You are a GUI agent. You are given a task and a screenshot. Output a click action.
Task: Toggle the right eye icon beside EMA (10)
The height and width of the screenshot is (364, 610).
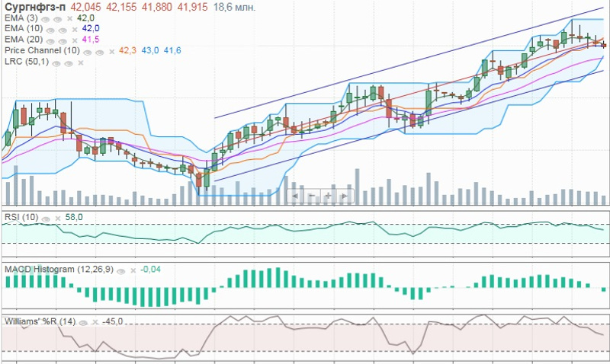point(63,30)
